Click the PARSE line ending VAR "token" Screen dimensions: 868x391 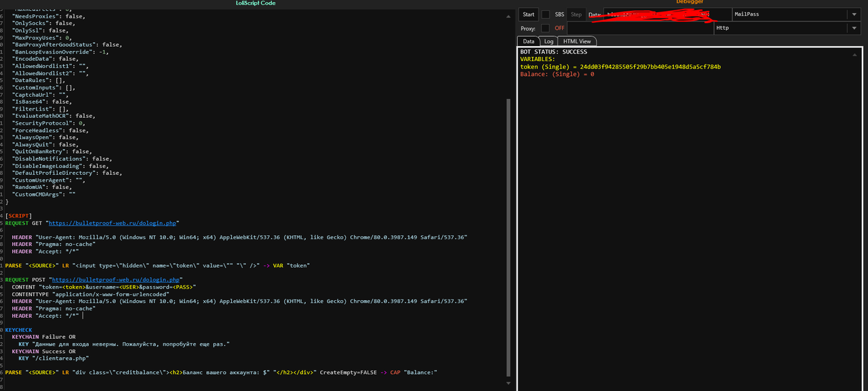pos(157,266)
